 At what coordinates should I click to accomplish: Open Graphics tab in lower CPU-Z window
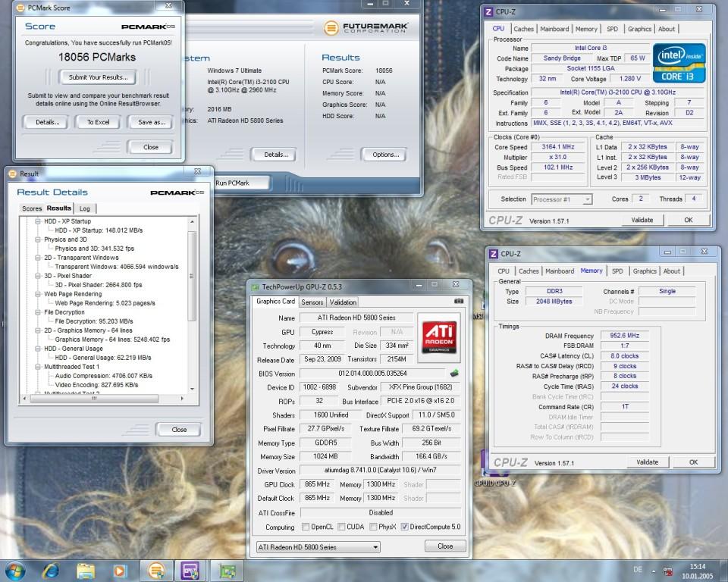[x=645, y=271]
